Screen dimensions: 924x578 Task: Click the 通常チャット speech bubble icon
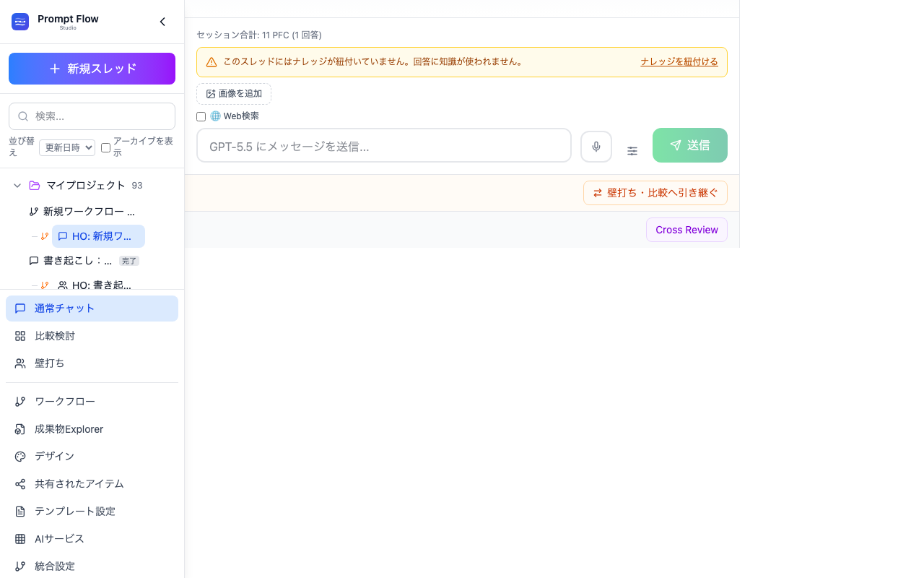pos(20,309)
